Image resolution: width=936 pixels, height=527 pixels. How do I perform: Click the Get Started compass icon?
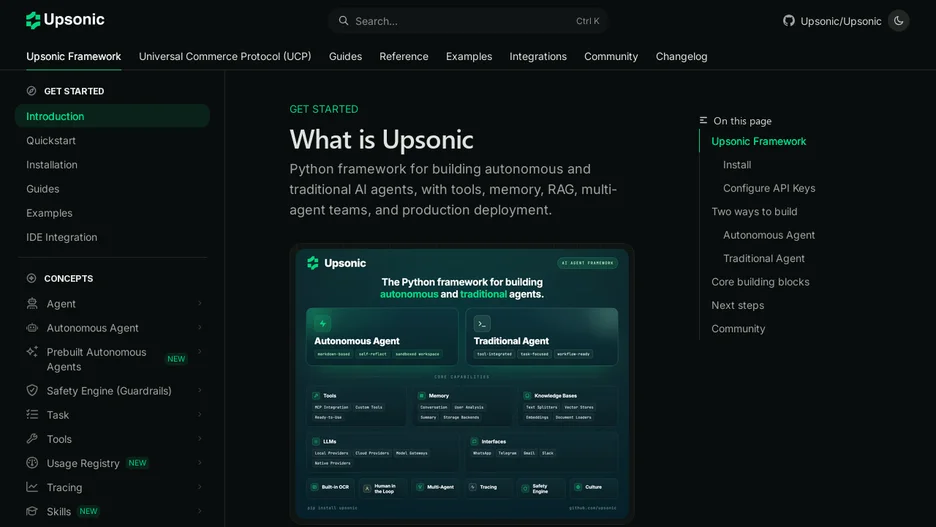[x=32, y=91]
